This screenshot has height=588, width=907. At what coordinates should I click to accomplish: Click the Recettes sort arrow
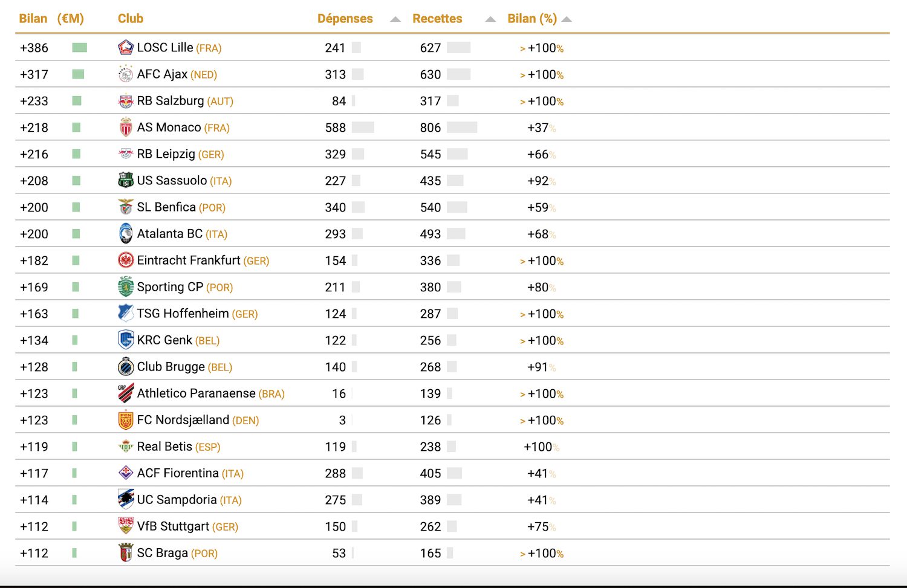tap(489, 19)
